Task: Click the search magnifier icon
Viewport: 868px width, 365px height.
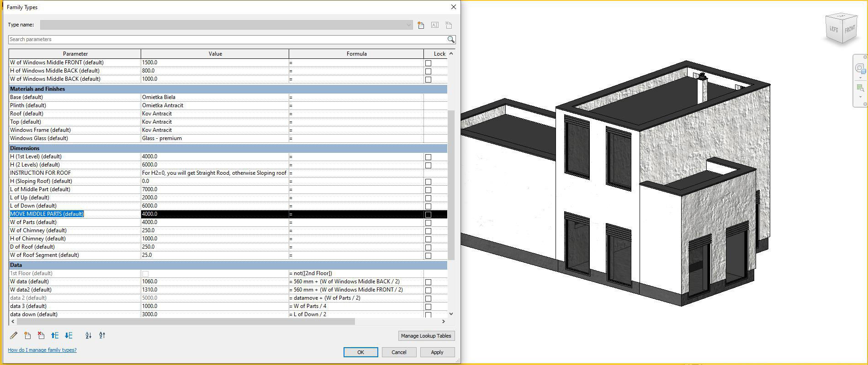Action: tap(451, 39)
